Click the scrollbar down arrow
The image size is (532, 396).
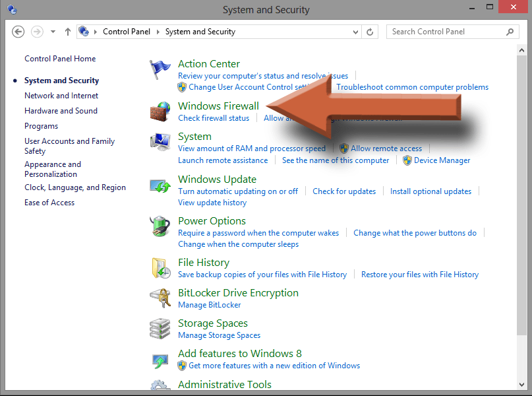521,385
